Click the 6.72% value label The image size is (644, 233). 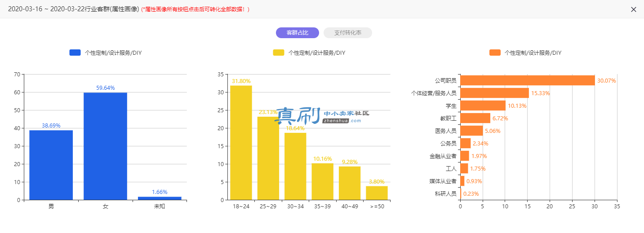(x=500, y=119)
